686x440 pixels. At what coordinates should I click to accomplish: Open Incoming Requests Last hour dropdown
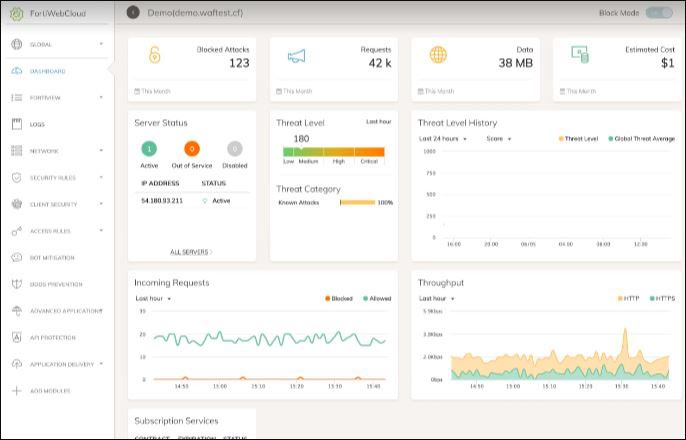(153, 298)
